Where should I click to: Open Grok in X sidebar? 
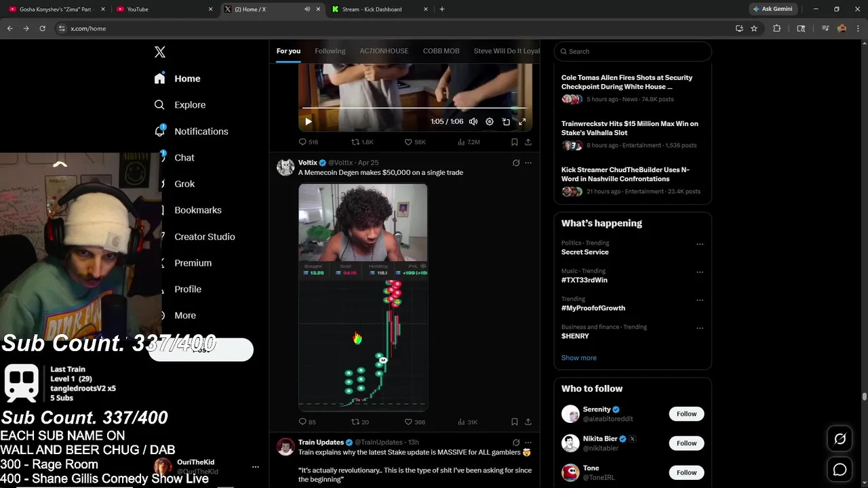pyautogui.click(x=178, y=184)
